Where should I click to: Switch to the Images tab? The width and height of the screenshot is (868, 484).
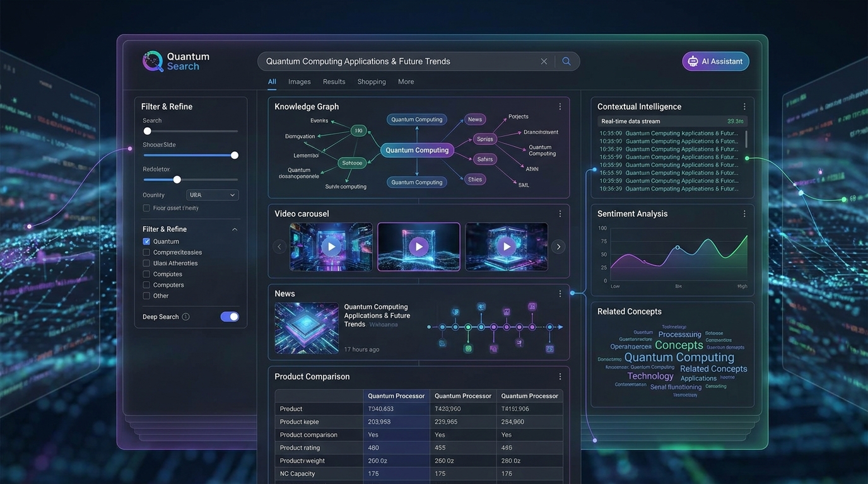(x=300, y=82)
